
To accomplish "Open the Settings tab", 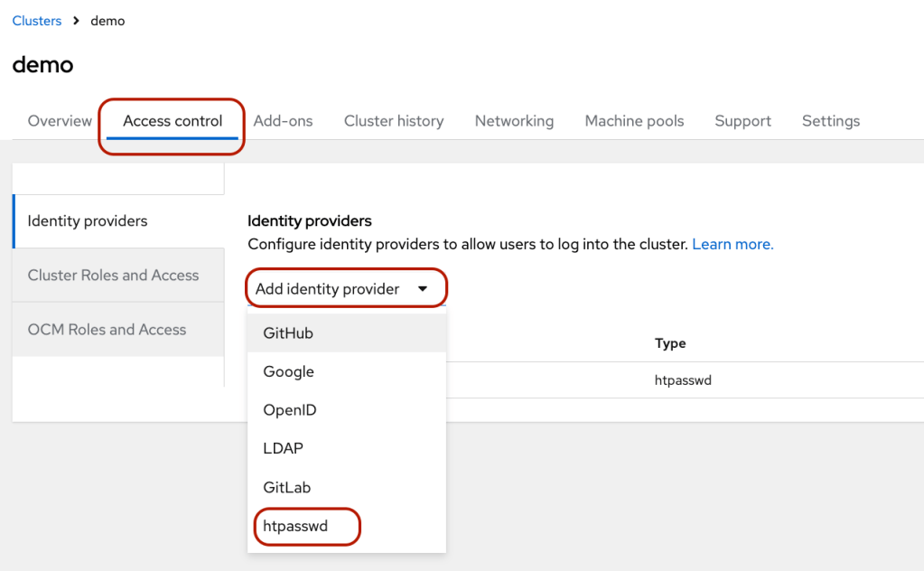I will (830, 121).
